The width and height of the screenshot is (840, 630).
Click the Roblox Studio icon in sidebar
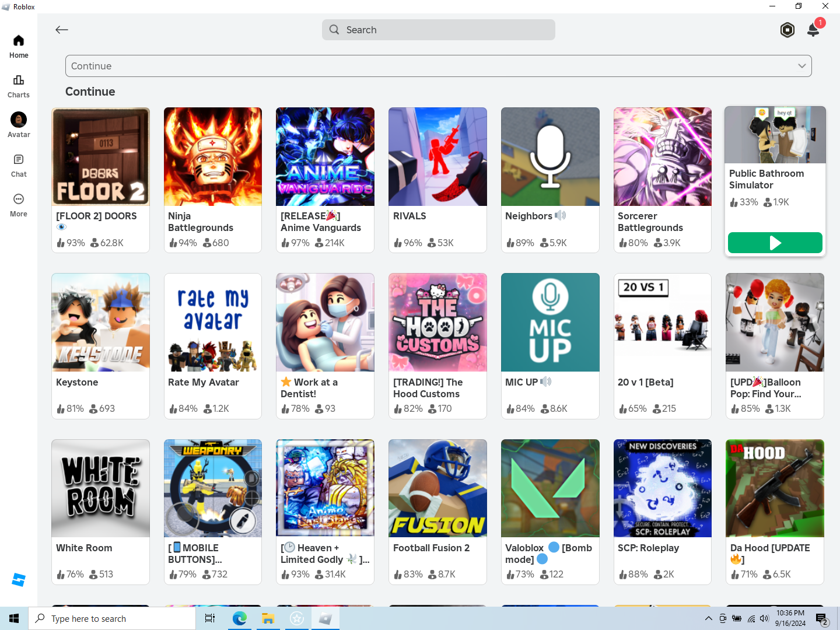pyautogui.click(x=19, y=580)
